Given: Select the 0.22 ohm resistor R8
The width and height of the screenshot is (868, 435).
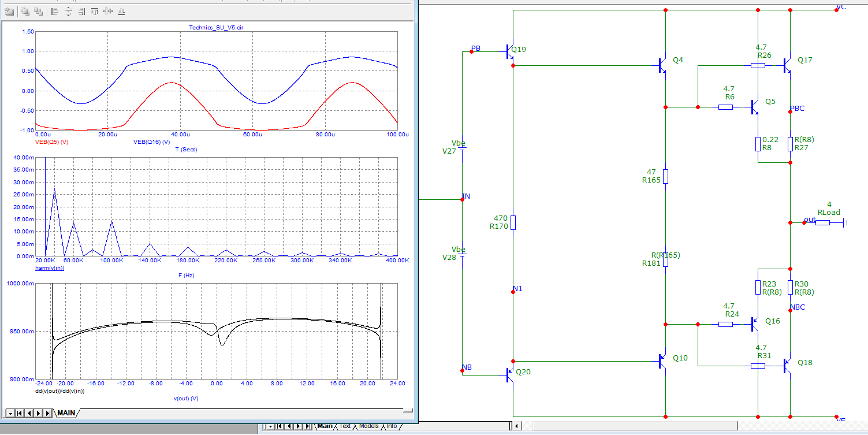Looking at the screenshot, I should (758, 144).
